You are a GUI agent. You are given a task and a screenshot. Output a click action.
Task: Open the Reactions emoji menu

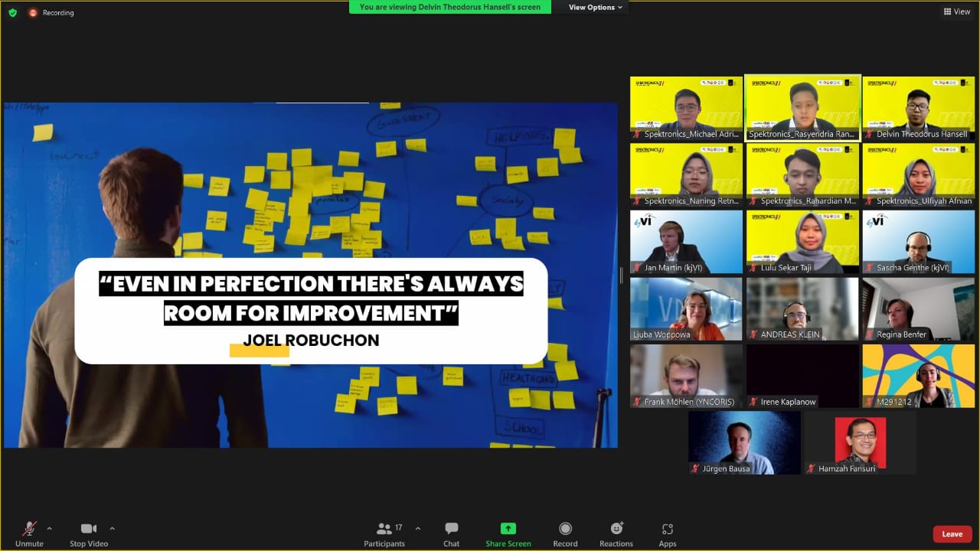tap(616, 529)
